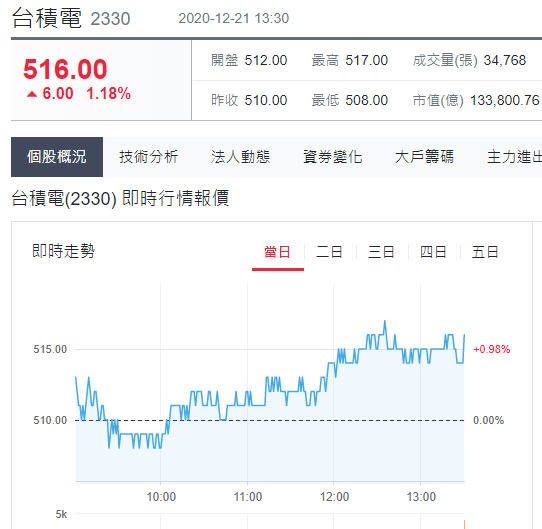Click the red up-arrow price change indicator

point(32,94)
